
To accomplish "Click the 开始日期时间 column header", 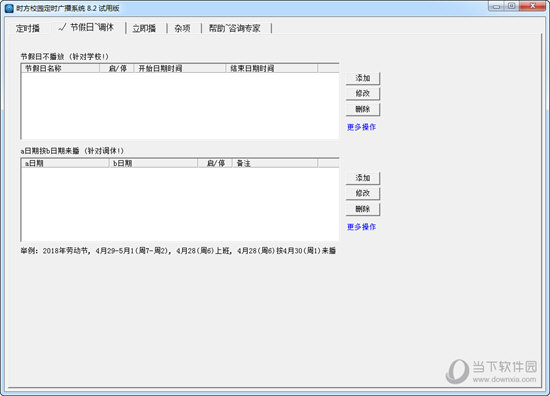I will [180, 68].
